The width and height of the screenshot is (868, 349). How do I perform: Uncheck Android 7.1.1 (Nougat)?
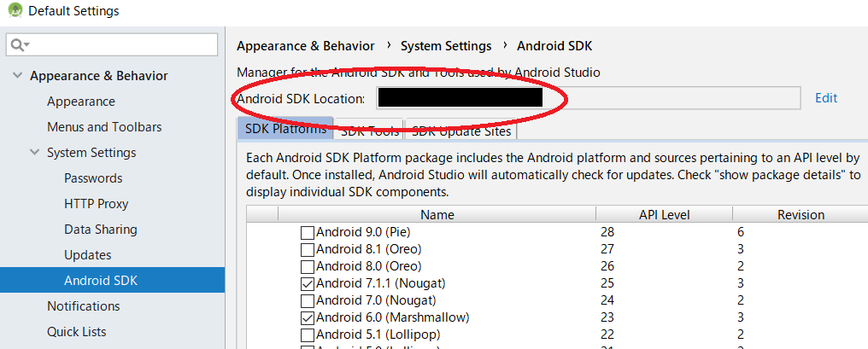308,283
